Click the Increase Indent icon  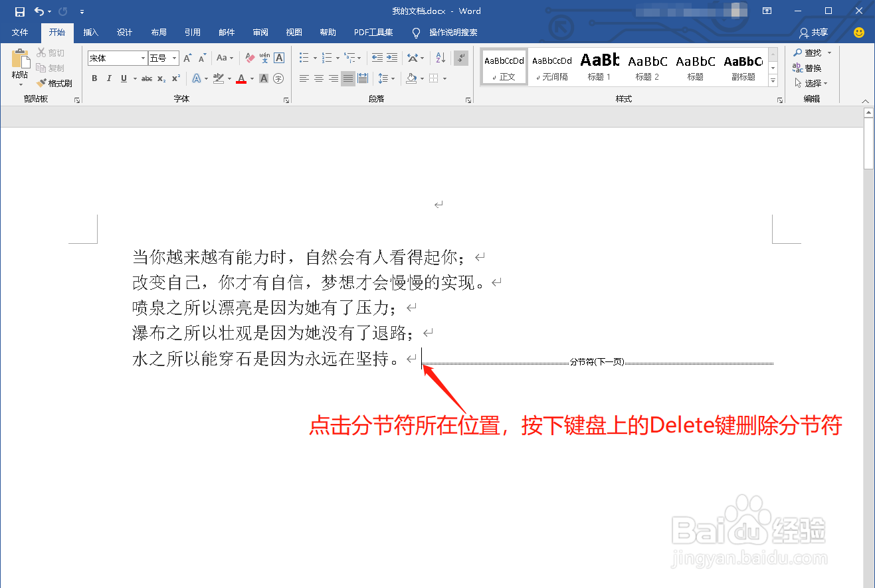[x=392, y=58]
